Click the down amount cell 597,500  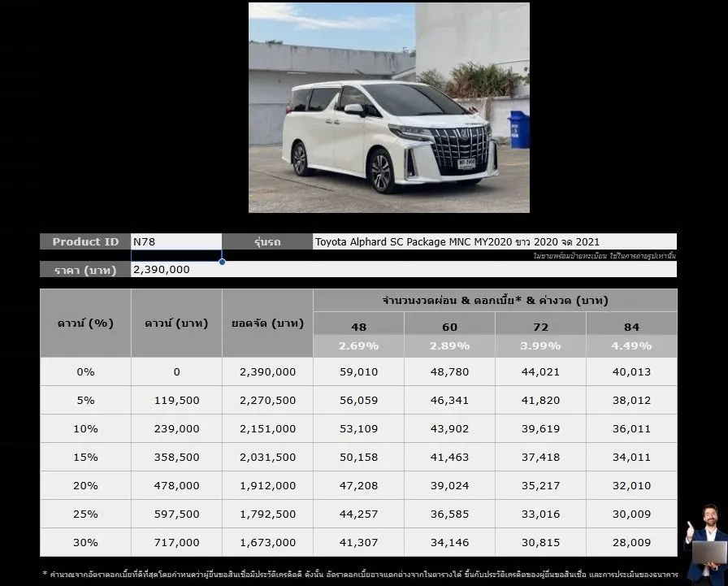coord(176,514)
